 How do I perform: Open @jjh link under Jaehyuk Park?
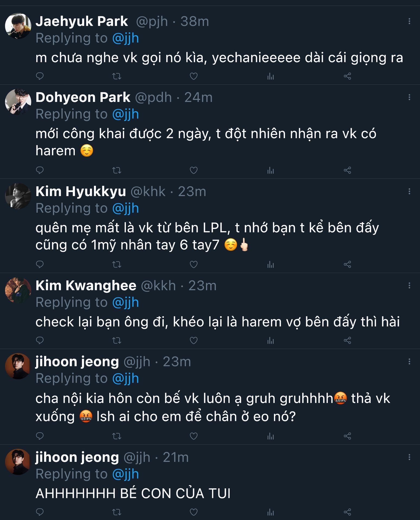125,38
